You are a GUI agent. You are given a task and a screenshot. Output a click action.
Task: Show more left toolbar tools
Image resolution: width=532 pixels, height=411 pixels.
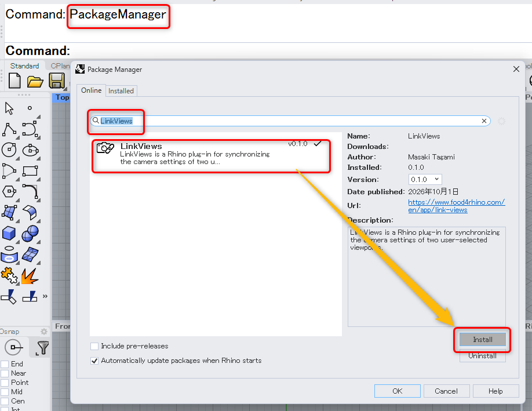(45, 296)
